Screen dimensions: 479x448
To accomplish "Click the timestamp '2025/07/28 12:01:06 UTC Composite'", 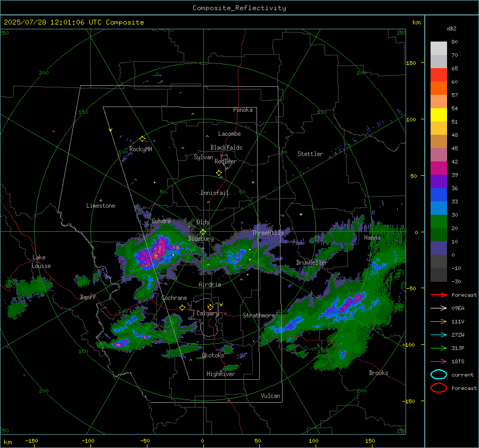I will (73, 22).
